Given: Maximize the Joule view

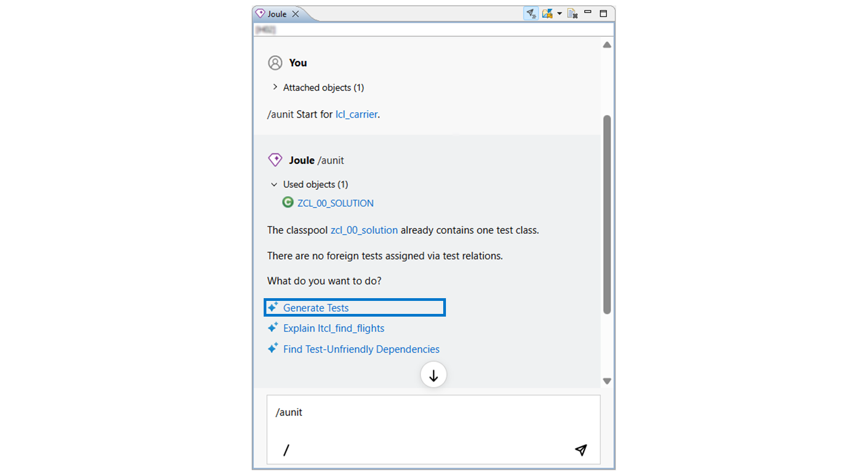Looking at the screenshot, I should pyautogui.click(x=603, y=14).
